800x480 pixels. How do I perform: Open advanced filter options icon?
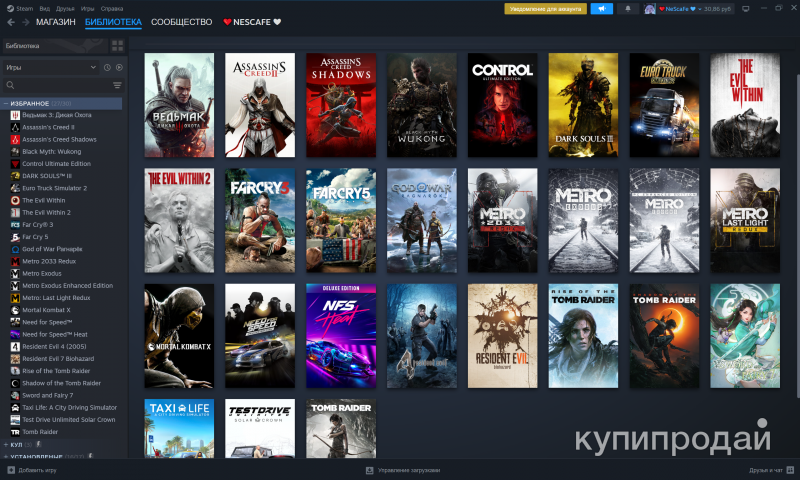click(117, 85)
